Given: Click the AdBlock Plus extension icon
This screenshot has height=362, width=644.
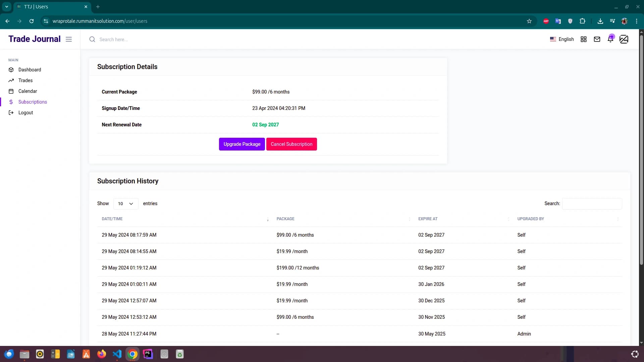Looking at the screenshot, I should pos(546,21).
